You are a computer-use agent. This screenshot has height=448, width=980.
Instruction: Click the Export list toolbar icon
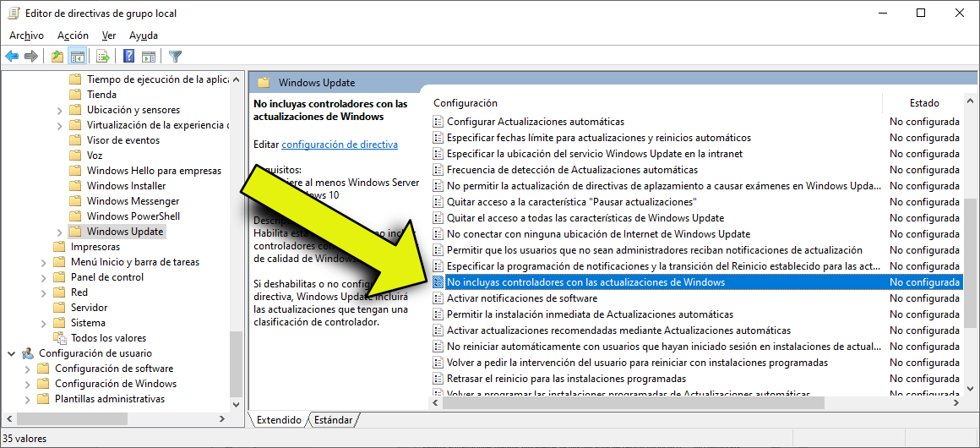tap(103, 57)
